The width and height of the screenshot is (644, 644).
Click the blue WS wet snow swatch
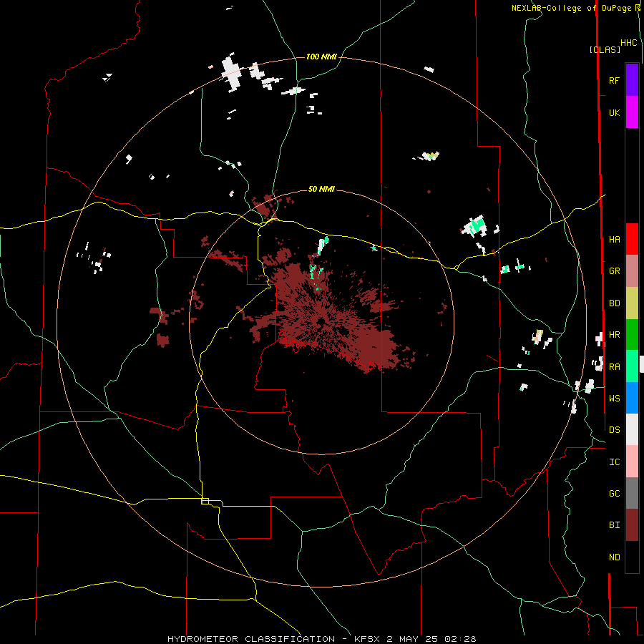(x=632, y=398)
